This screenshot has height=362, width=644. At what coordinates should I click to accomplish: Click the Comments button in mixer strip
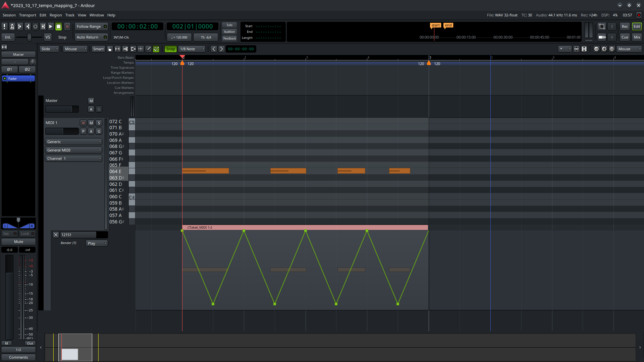[18, 357]
